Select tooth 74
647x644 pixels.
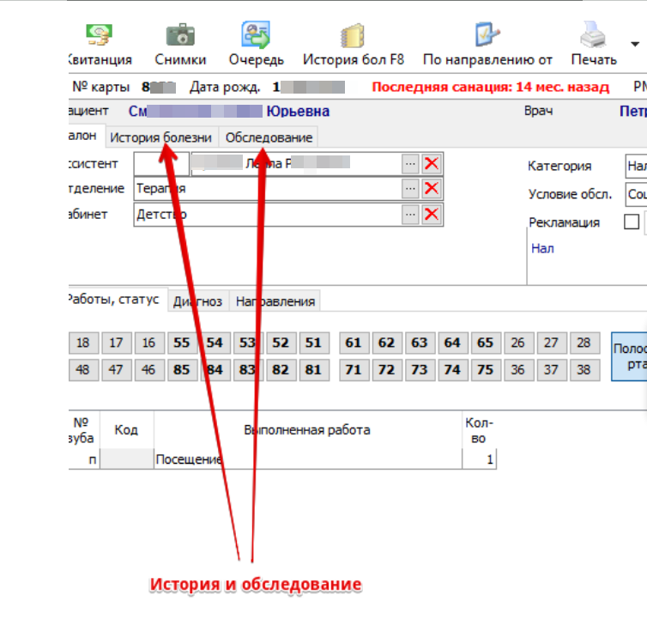(453, 369)
